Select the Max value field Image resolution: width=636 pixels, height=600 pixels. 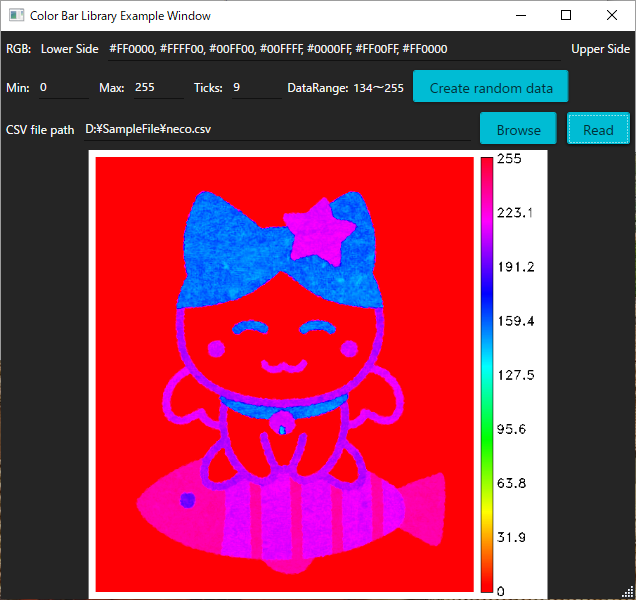(159, 88)
